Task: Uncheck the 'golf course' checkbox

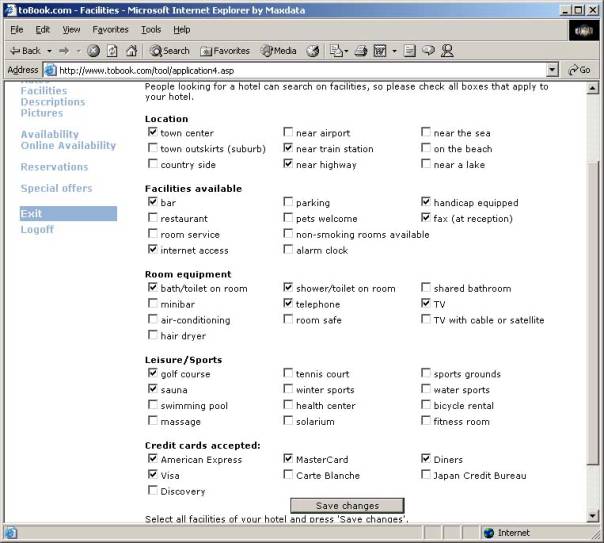Action: pos(153,374)
